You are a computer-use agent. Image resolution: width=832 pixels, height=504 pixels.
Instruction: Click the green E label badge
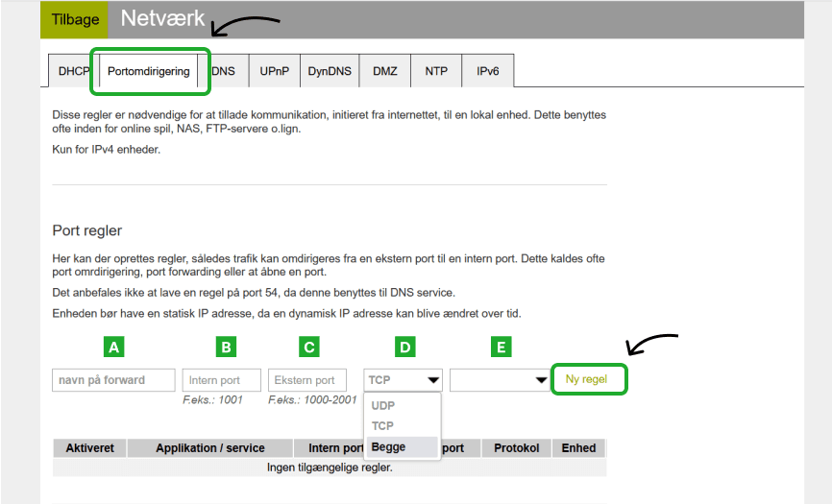[500, 347]
